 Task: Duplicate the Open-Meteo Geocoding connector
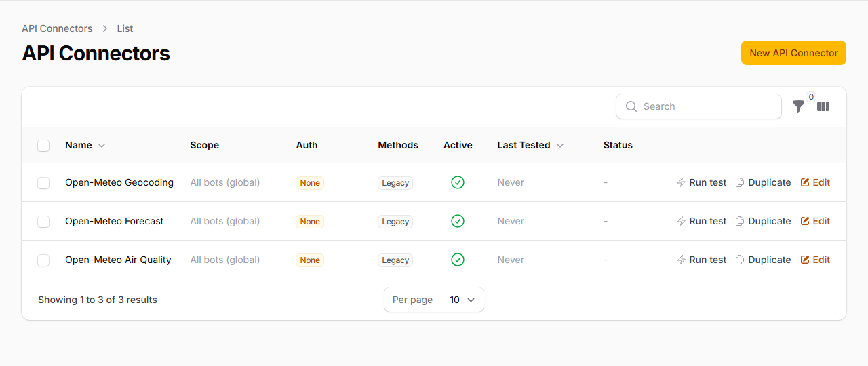(x=764, y=182)
